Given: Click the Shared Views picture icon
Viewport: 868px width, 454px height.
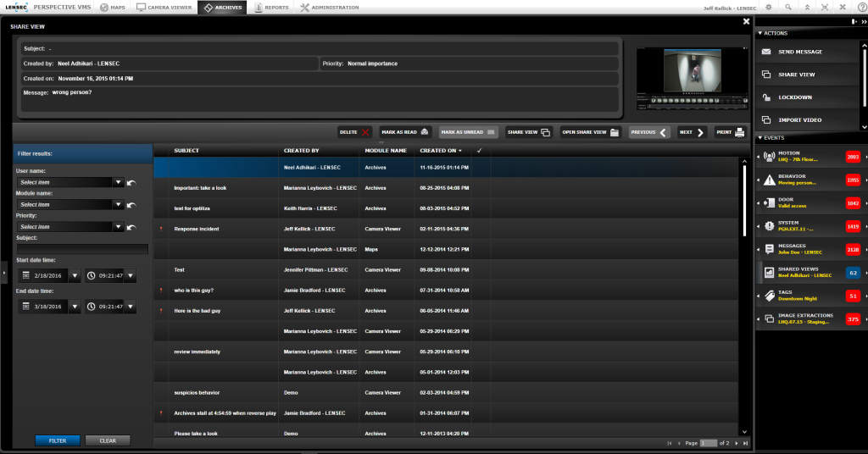Looking at the screenshot, I should tap(769, 273).
